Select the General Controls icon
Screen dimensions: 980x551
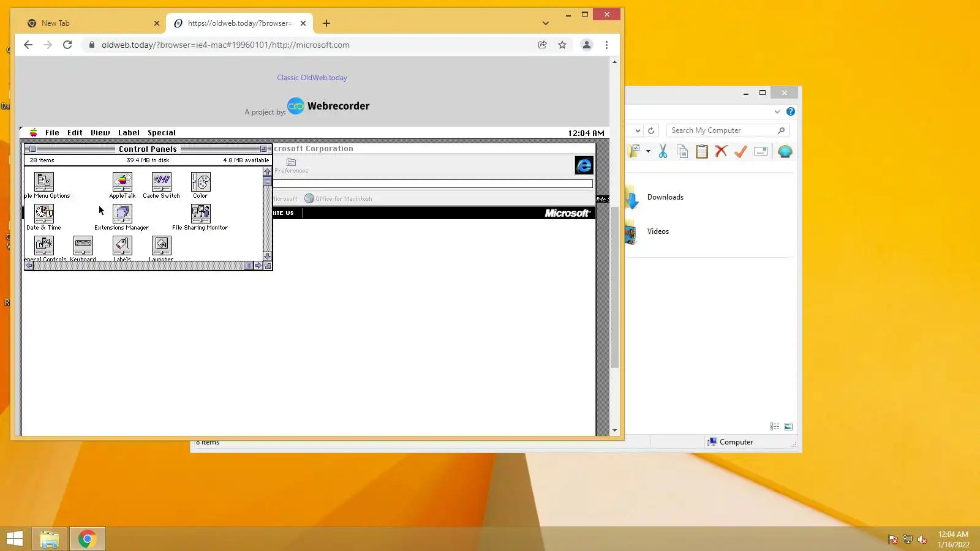pos(44,246)
